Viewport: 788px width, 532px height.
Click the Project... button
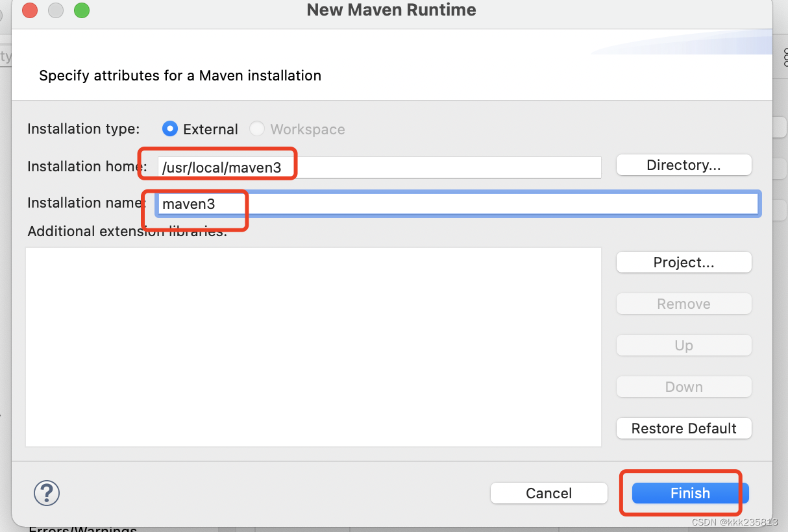pyautogui.click(x=683, y=262)
